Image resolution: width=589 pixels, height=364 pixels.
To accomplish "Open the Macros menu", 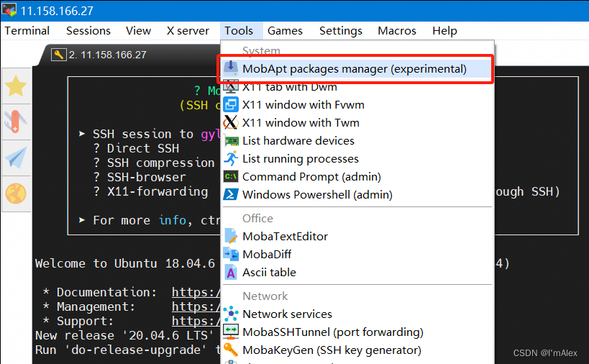I will tap(397, 31).
